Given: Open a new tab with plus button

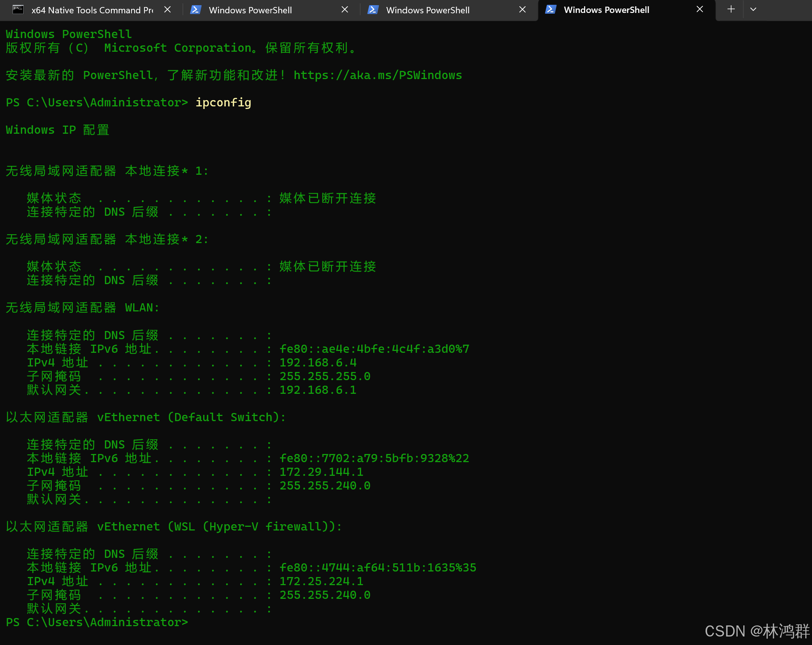Looking at the screenshot, I should pyautogui.click(x=731, y=9).
